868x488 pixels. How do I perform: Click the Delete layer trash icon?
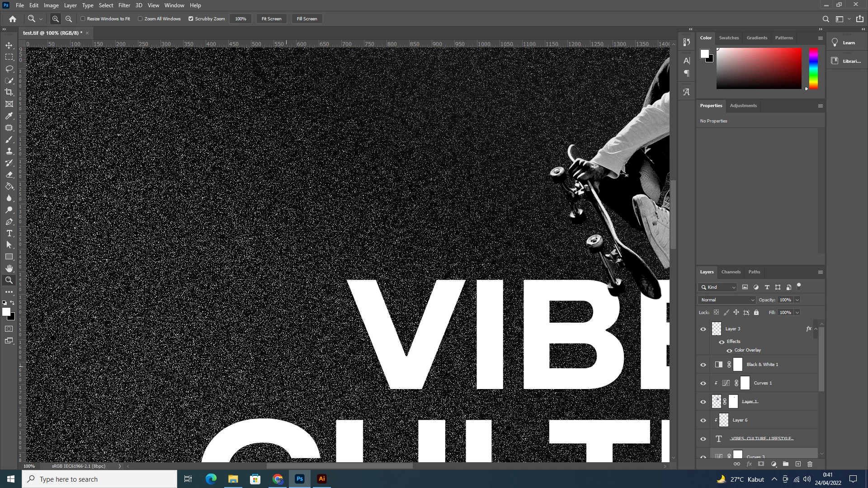pos(810,464)
